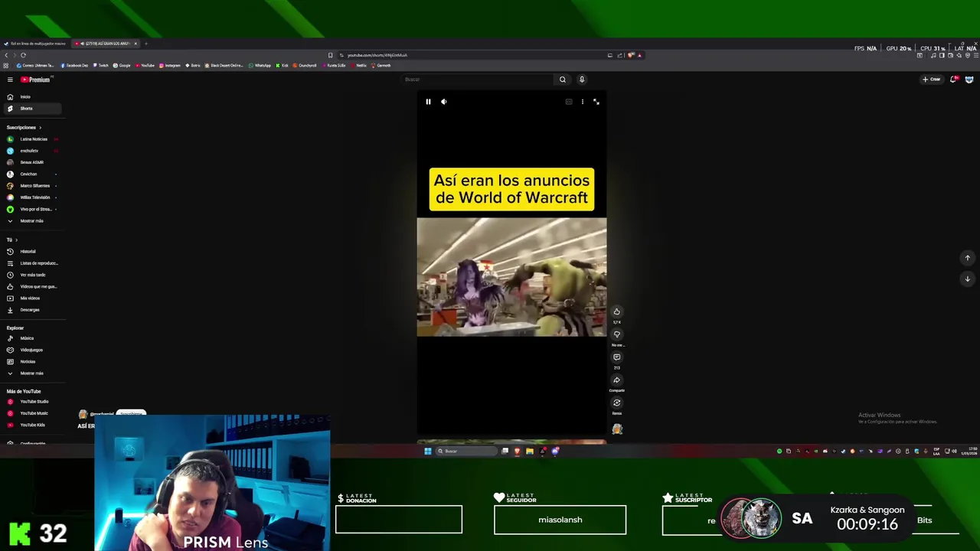The width and height of the screenshot is (980, 551).
Task: Start voice search with the microphone
Action: [x=582, y=80]
